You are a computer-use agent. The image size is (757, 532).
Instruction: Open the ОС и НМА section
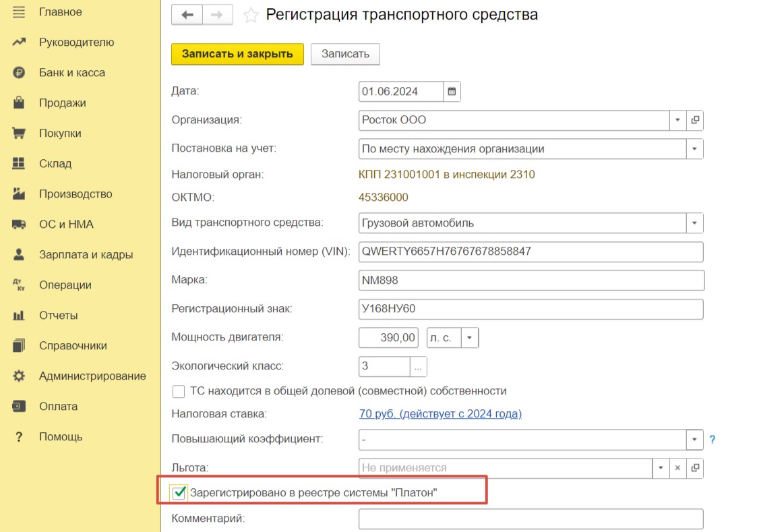pos(67,225)
